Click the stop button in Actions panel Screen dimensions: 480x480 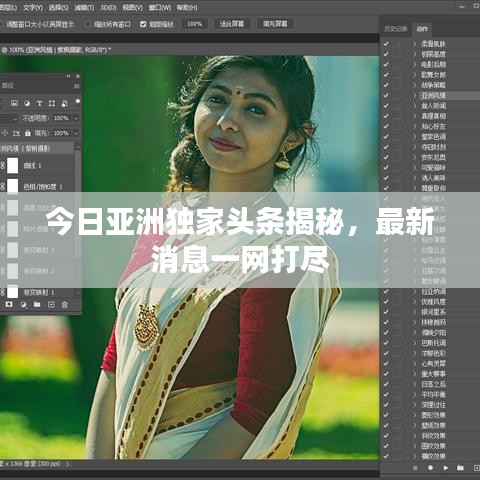point(415,468)
